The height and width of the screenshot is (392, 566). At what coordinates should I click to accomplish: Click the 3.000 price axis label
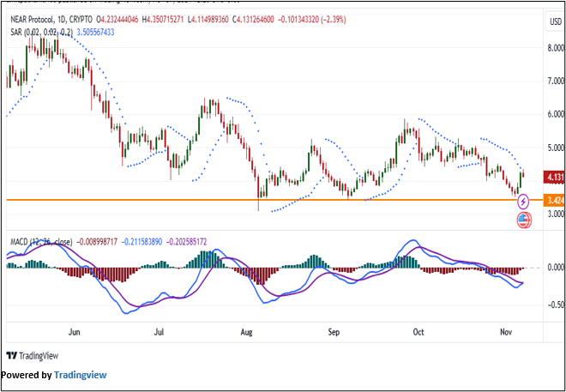[556, 214]
